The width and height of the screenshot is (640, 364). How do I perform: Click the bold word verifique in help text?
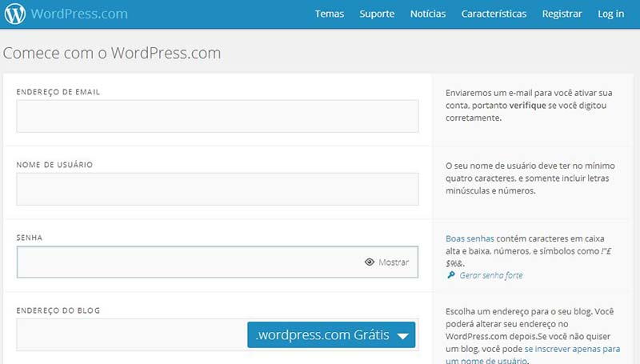pos(527,106)
